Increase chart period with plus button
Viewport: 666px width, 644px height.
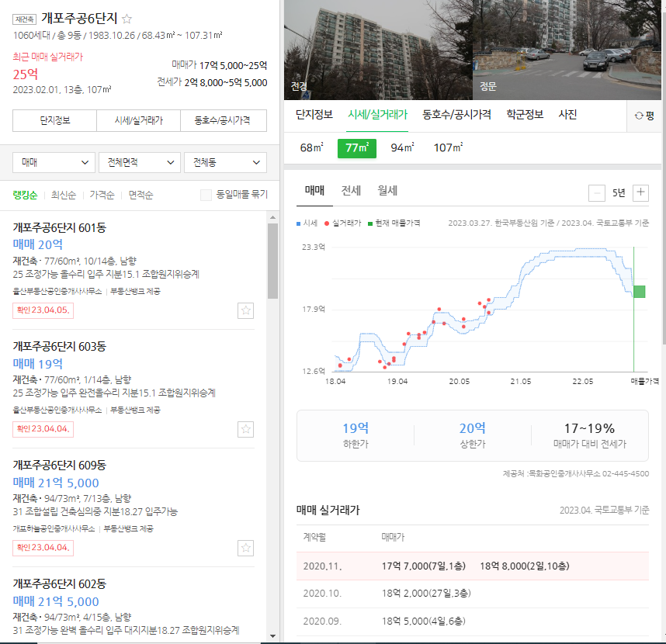pos(640,192)
